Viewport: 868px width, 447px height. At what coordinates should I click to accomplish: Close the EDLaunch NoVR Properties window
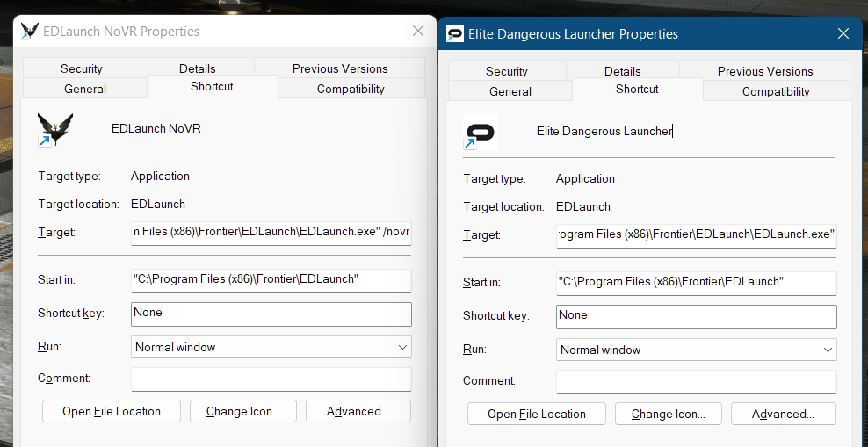tap(418, 31)
